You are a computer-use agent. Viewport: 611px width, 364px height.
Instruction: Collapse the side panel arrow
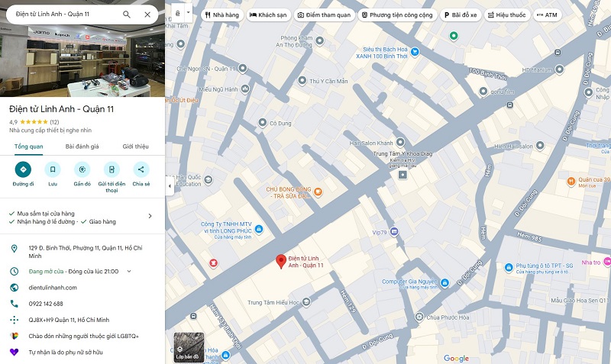pyautogui.click(x=170, y=186)
